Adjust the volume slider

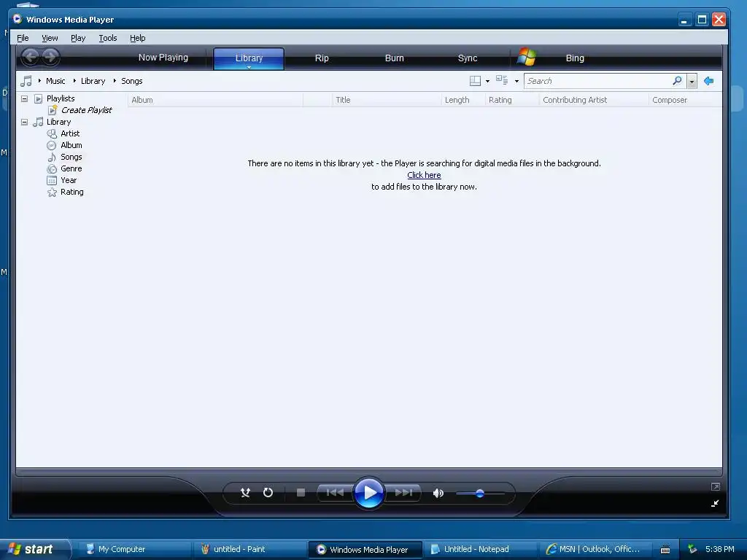point(480,494)
